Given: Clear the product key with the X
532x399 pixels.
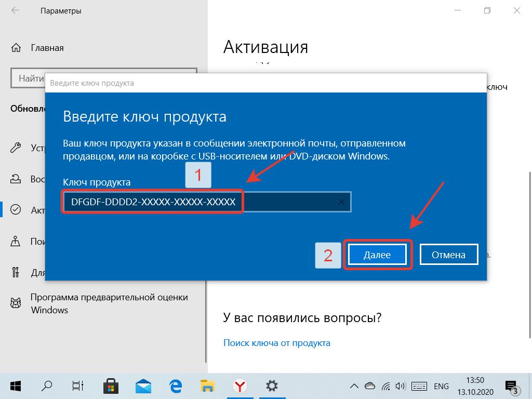Looking at the screenshot, I should [341, 202].
